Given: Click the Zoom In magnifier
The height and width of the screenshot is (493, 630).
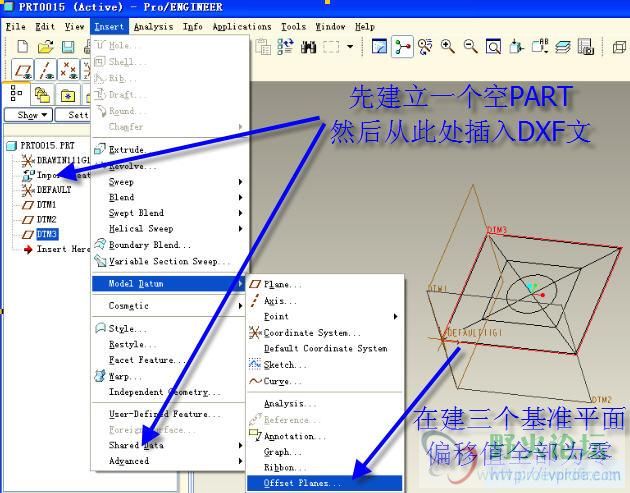Looking at the screenshot, I should tap(448, 47).
